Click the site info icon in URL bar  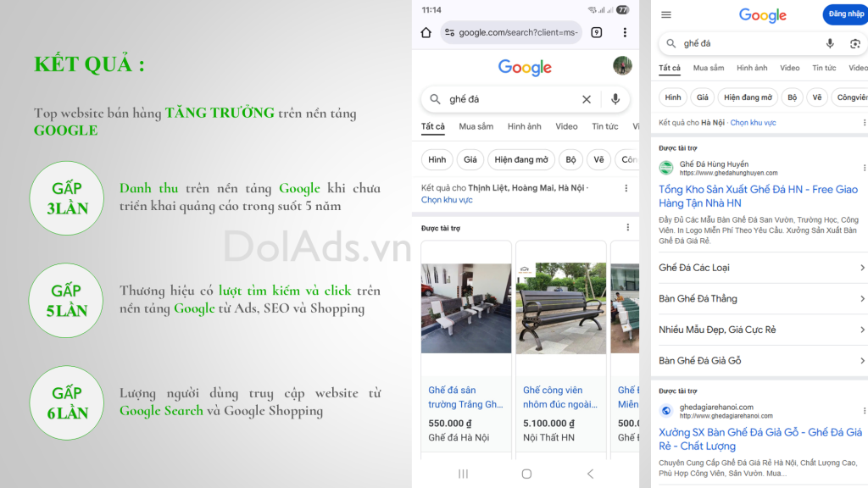(449, 33)
